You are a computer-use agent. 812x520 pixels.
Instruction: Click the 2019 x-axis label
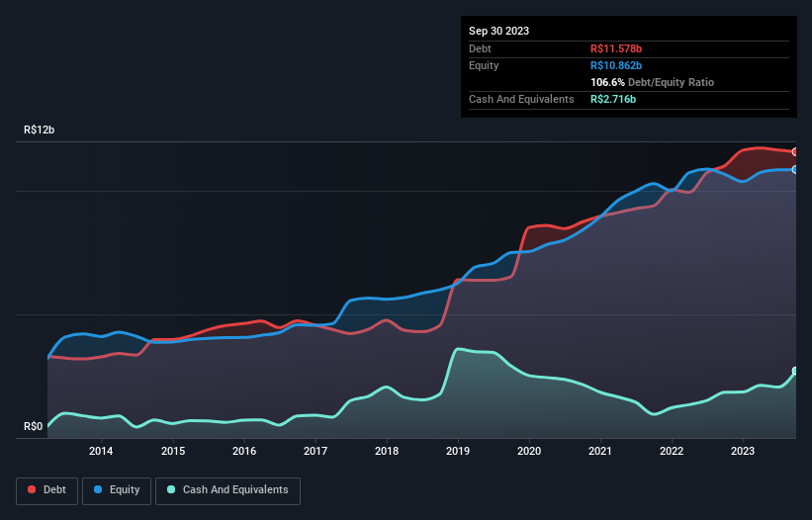(458, 451)
